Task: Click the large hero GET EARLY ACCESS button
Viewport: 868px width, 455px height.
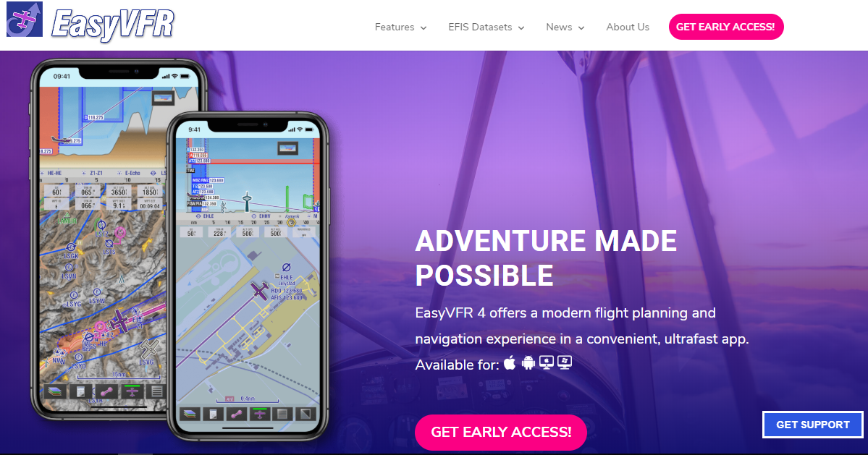Action: coord(501,433)
